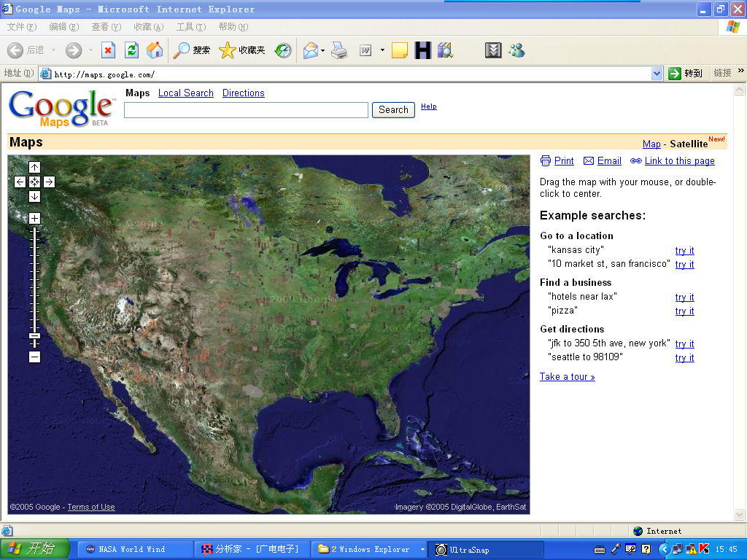The image size is (747, 560).
Task: Pan the map right with the arrow
Action: [x=49, y=182]
